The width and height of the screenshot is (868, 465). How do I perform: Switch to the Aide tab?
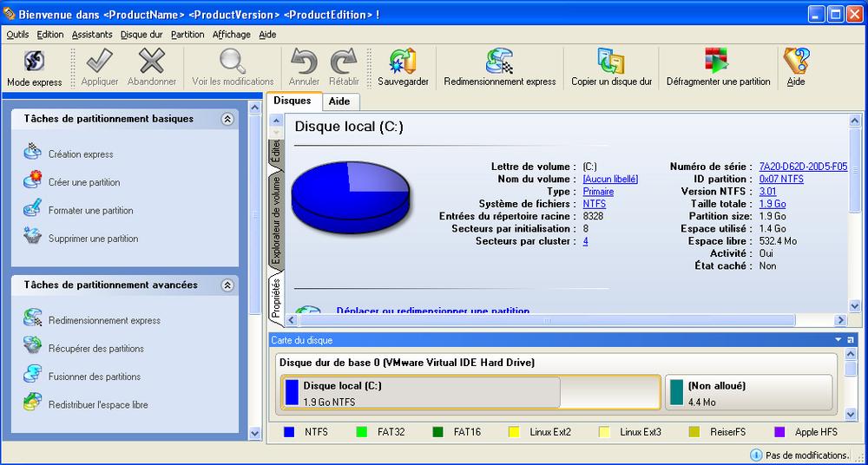(x=339, y=102)
